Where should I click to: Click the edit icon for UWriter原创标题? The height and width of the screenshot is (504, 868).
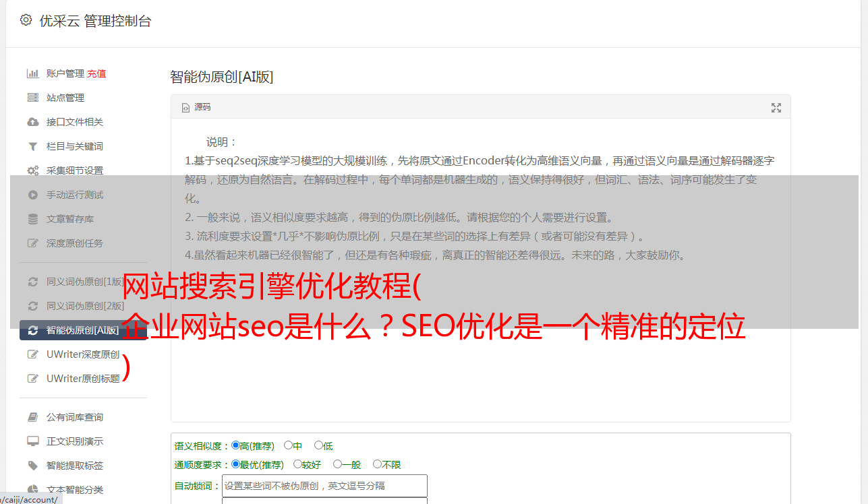click(x=32, y=379)
